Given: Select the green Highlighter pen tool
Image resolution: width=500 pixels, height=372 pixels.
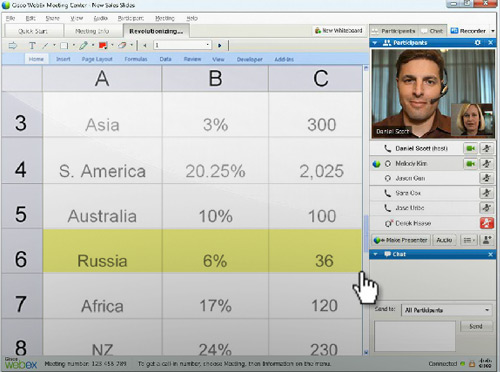Looking at the screenshot, I should click(x=83, y=45).
